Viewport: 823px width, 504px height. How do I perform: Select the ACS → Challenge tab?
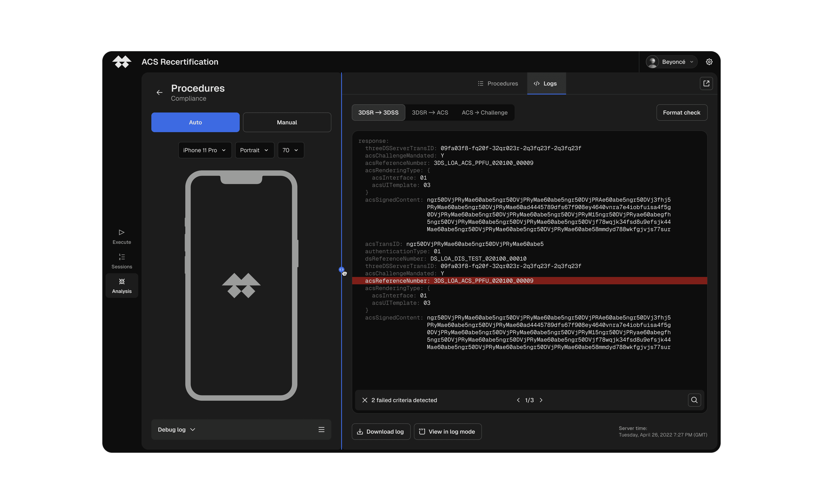click(x=484, y=112)
